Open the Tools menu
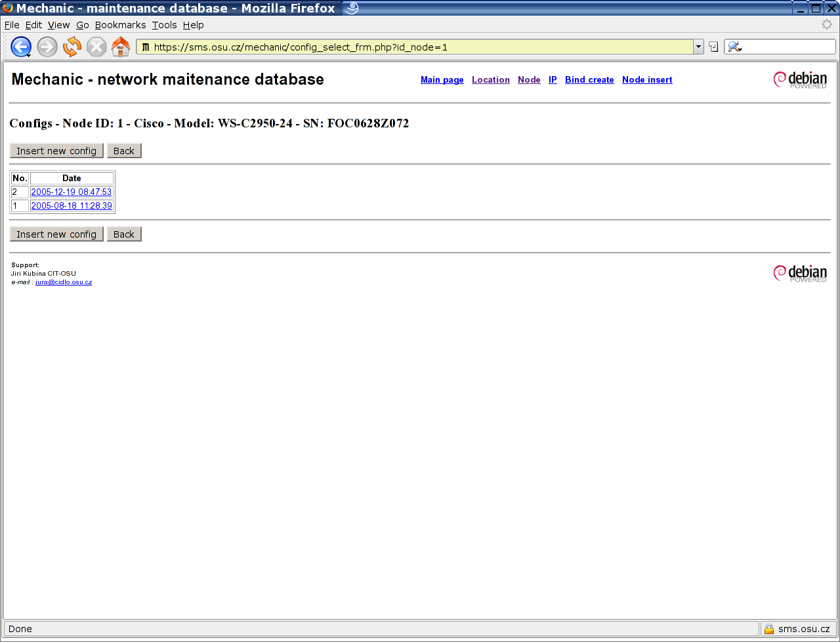 click(164, 25)
